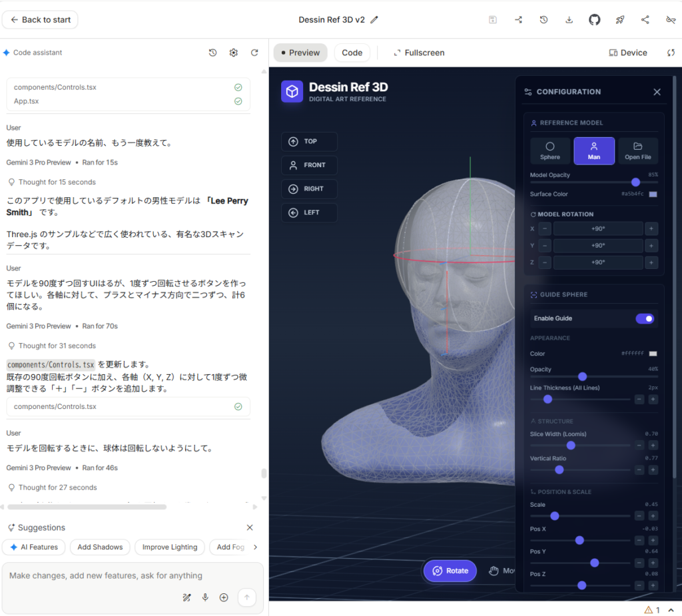Image resolution: width=682 pixels, height=616 pixels.
Task: Expand 'Thought for 31 seconds' section
Action: click(57, 346)
